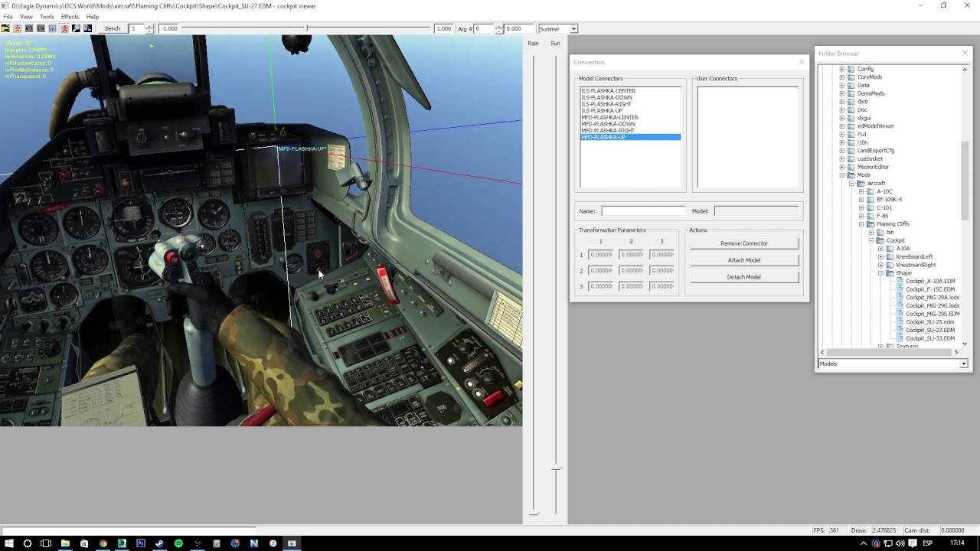The height and width of the screenshot is (551, 980).
Task: Open Photoshop from taskbar
Action: pos(141,543)
